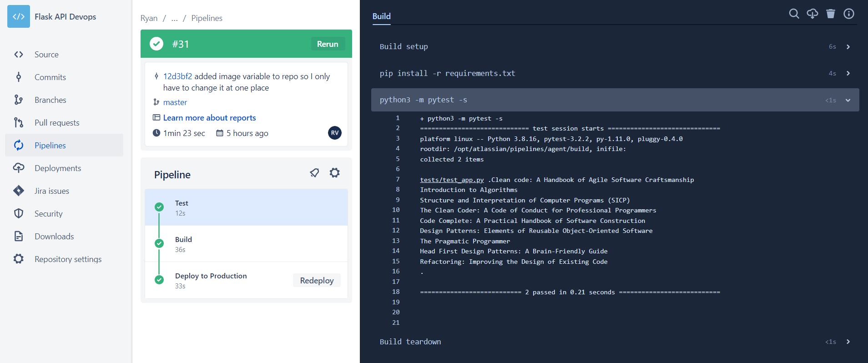Click the search icon in the log panel
The image size is (868, 363).
click(x=794, y=14)
